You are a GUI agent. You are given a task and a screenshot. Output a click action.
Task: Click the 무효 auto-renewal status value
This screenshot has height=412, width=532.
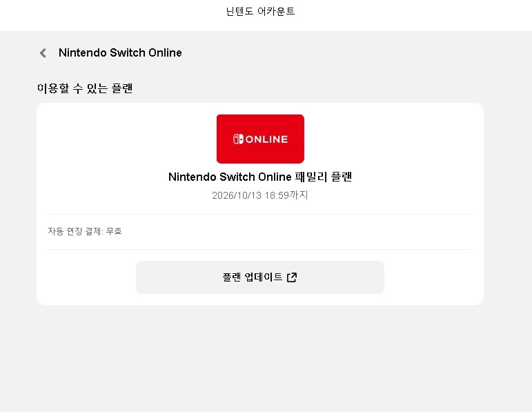click(114, 232)
